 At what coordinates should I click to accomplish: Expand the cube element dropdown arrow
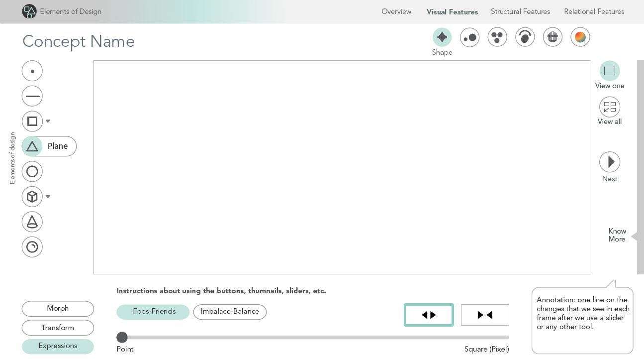48,197
